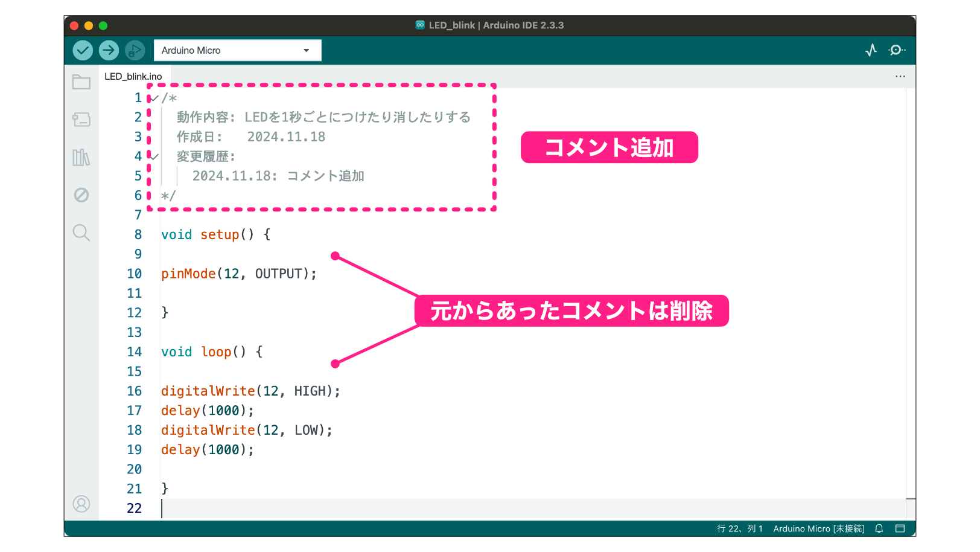Open the Serial Plotter icon
980x552 pixels.
point(871,50)
